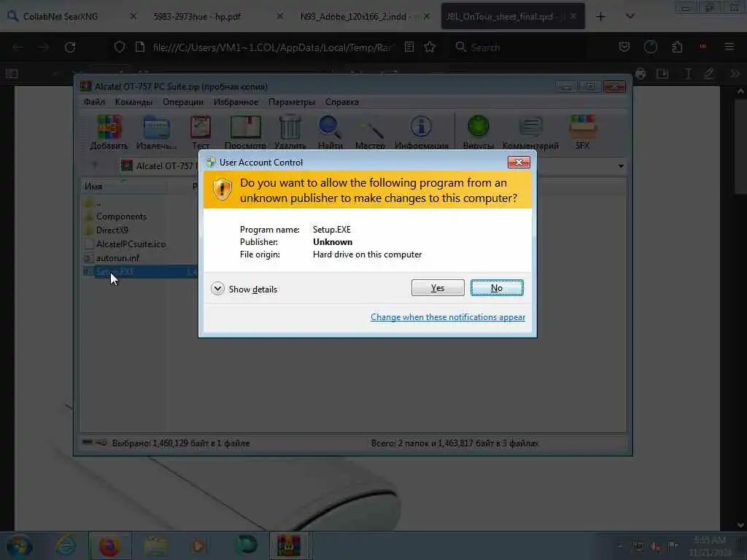Viewport: 747px width, 560px height.
Task: Open Firefox extensions puzzle icon
Action: (677, 47)
